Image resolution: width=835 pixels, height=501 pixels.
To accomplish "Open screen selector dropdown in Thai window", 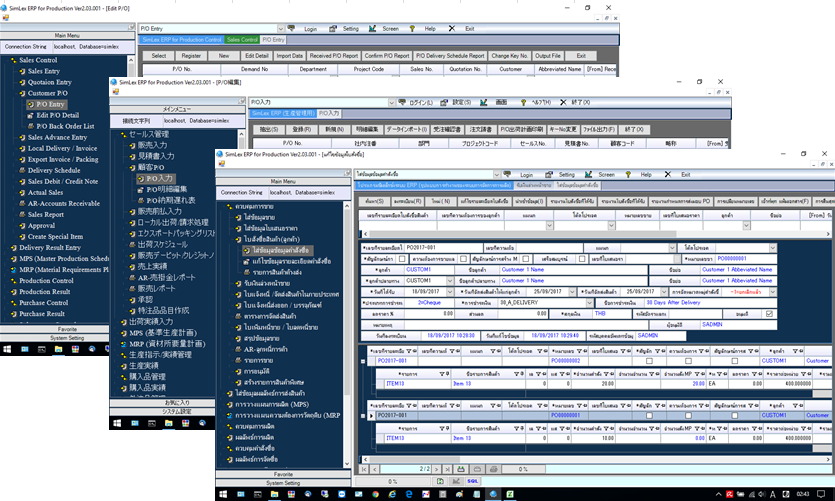I will (496, 174).
